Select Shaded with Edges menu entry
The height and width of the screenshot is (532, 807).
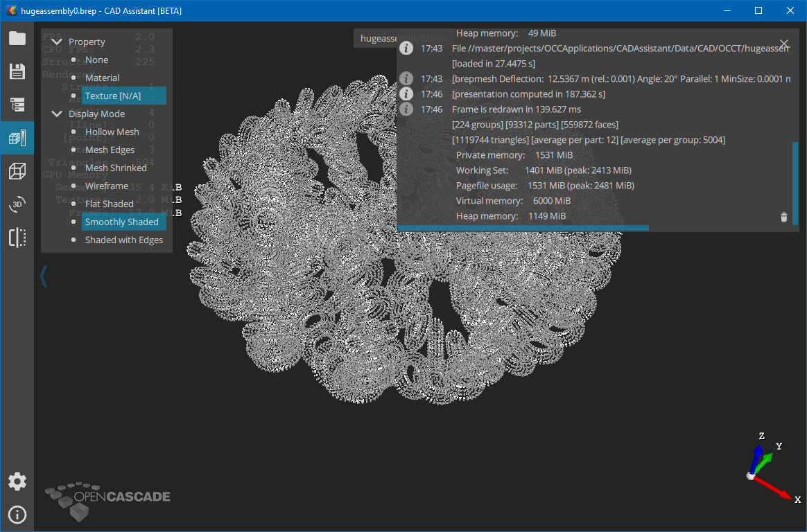pyautogui.click(x=123, y=240)
